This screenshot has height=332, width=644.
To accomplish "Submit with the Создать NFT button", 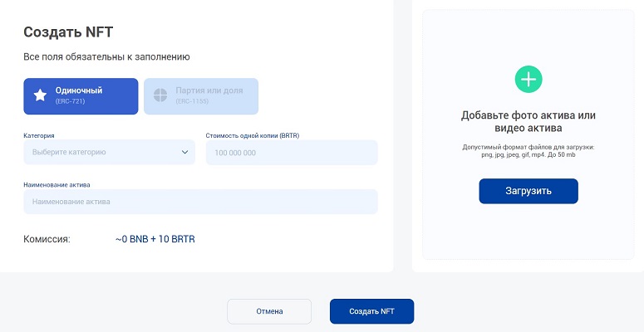I will tap(371, 311).
